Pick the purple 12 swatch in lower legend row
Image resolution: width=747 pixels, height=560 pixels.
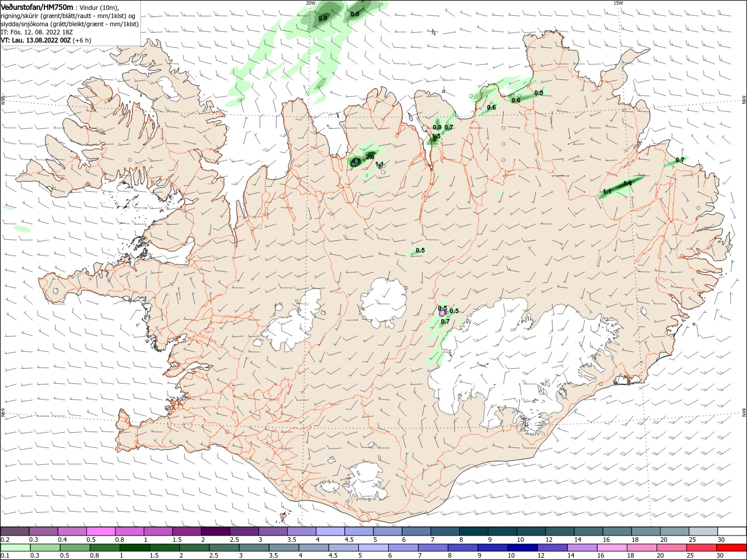[551, 548]
